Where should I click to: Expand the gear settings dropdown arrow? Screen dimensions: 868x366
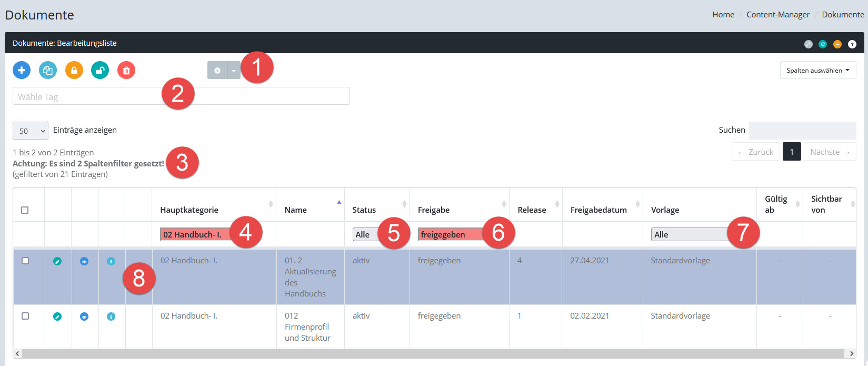tap(234, 71)
